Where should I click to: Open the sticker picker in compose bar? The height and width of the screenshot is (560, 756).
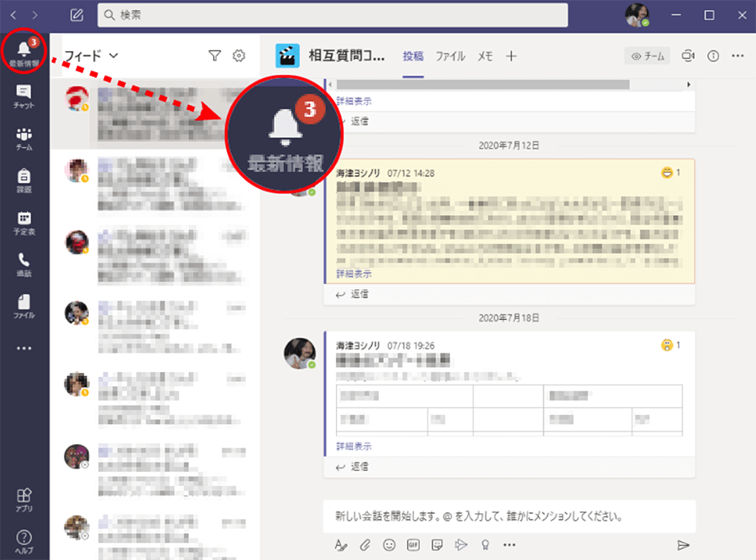[x=438, y=545]
